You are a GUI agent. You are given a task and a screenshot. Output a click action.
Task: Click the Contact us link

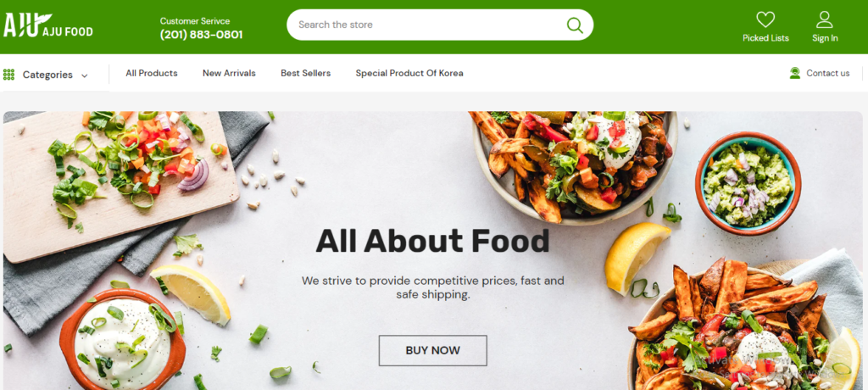[827, 73]
